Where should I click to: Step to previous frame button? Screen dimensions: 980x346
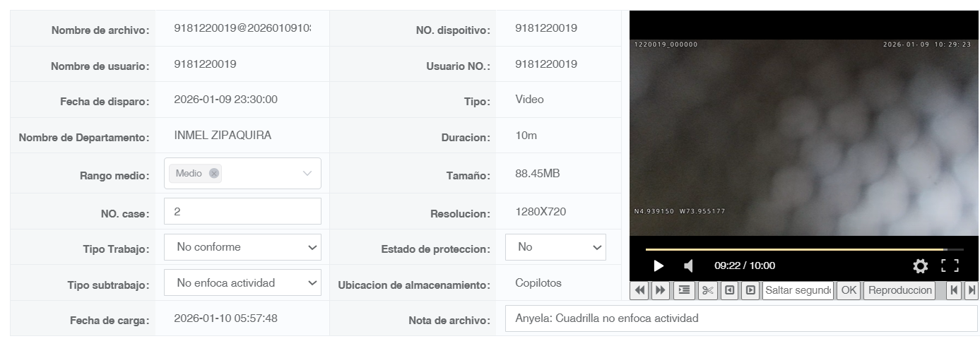tap(729, 290)
